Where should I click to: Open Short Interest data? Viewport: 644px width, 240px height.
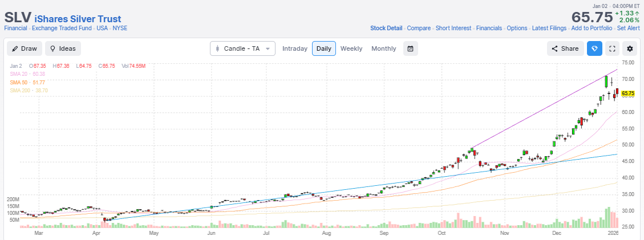click(454, 29)
